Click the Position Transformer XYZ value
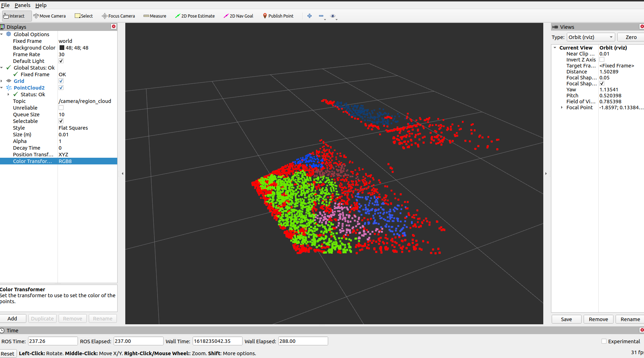Viewport: 644px width, 358px height. click(64, 154)
